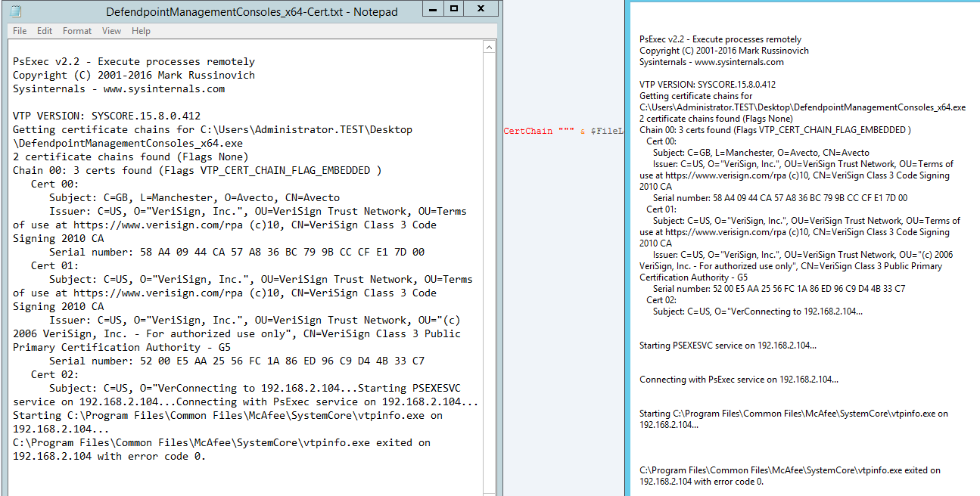Image resolution: width=980 pixels, height=496 pixels.
Task: Click 'Cert 00:' line in Notepad
Action: (54, 184)
